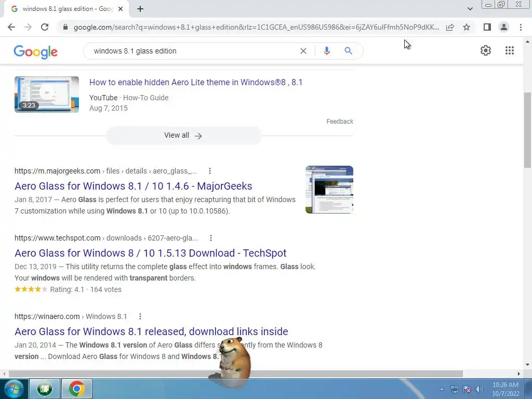
Task: Open the Windows Start menu
Action: click(13, 389)
